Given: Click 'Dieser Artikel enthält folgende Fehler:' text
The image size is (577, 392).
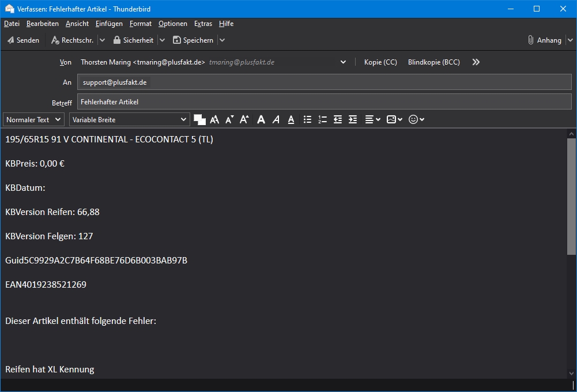Looking at the screenshot, I should click(81, 321).
